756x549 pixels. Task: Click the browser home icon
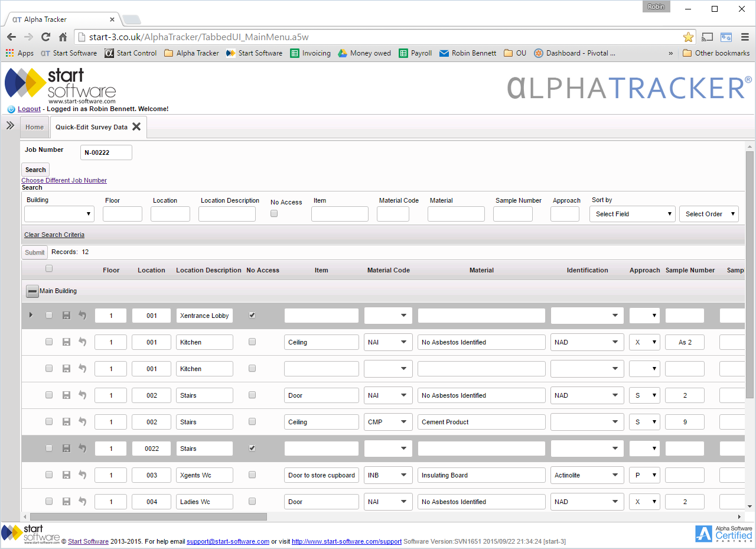[63, 36]
